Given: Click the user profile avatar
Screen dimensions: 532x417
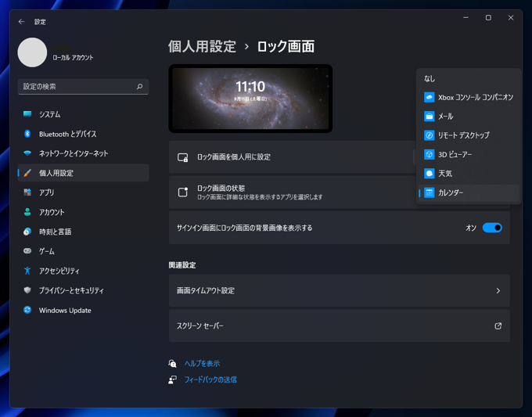Looking at the screenshot, I should 32,52.
